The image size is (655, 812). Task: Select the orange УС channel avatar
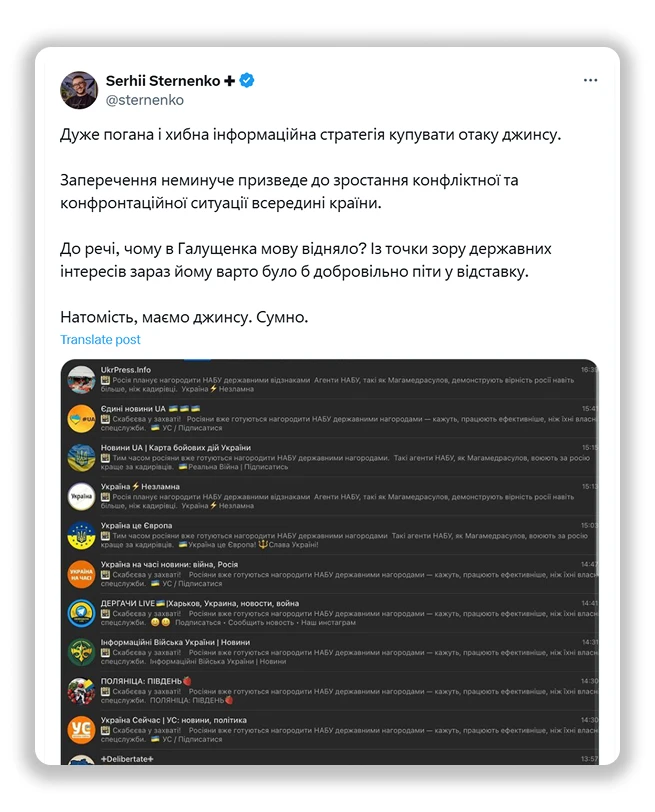click(x=81, y=730)
